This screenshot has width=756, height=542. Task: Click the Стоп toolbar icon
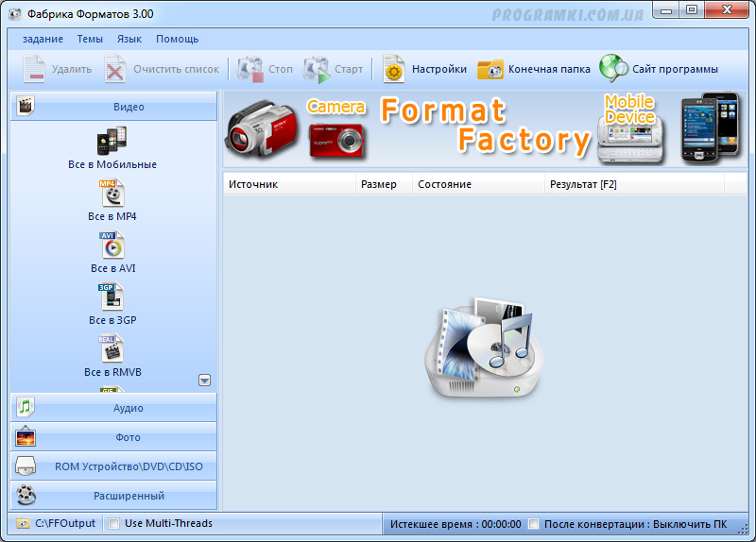coord(249,69)
